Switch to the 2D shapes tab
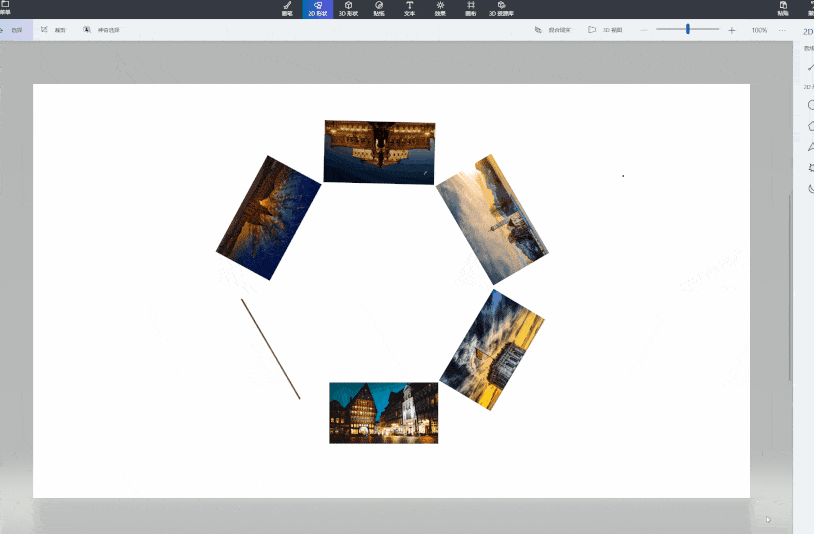The width and height of the screenshot is (814, 534). click(x=318, y=9)
